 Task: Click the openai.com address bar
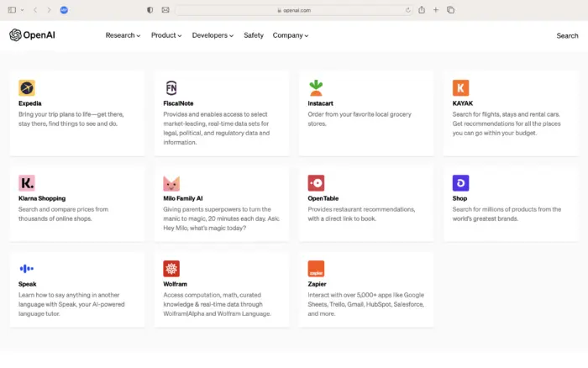pos(294,10)
